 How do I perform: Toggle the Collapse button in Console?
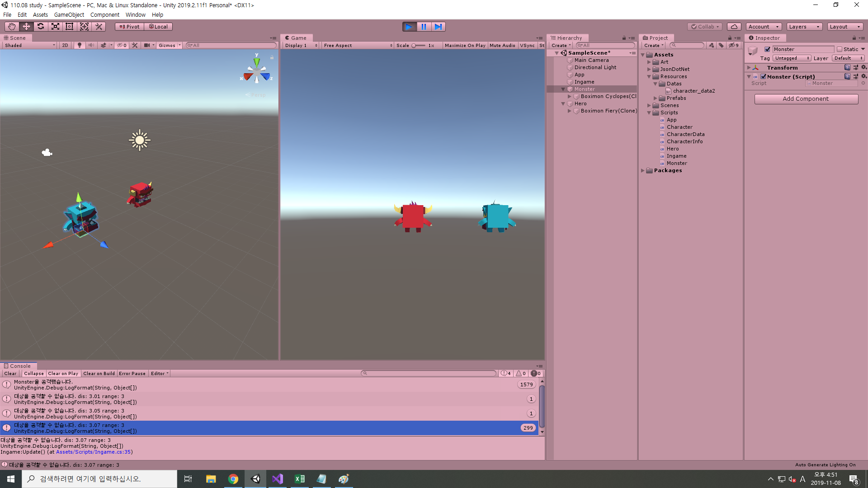[x=33, y=374]
